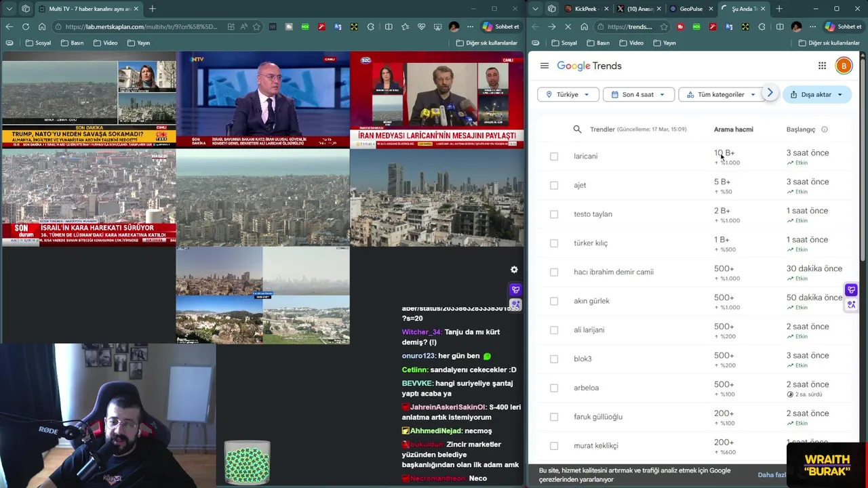
Task: Open the three-dots menu in Trends window
Action: 812,27
